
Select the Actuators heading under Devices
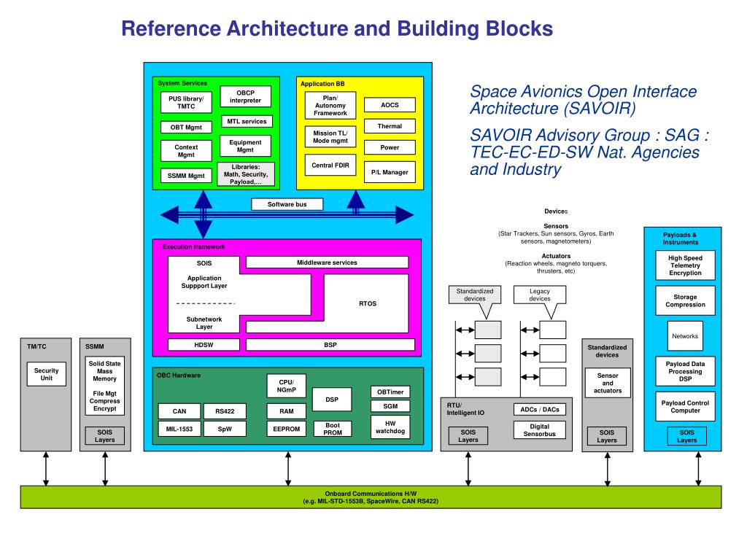point(556,256)
